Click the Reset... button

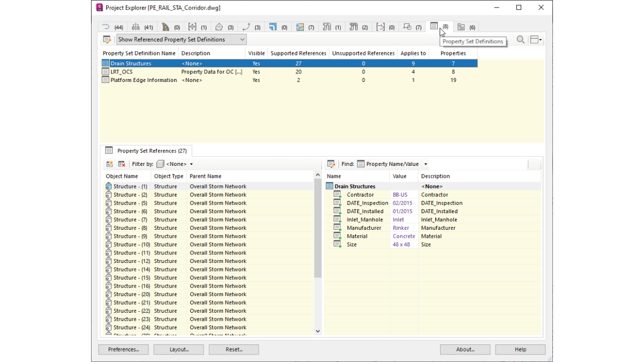[234, 349]
